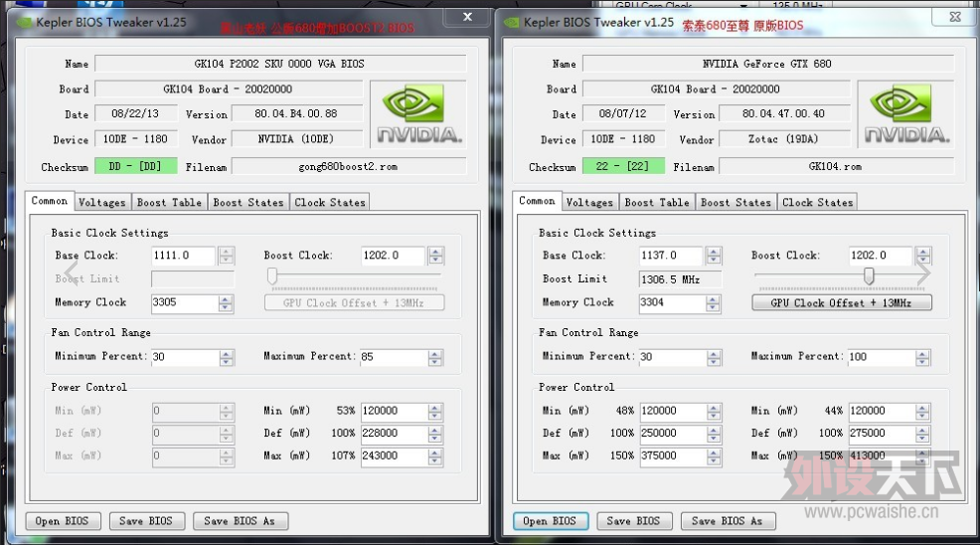Open the Voltages tab in left window
Image resolution: width=980 pixels, height=545 pixels.
(x=101, y=202)
